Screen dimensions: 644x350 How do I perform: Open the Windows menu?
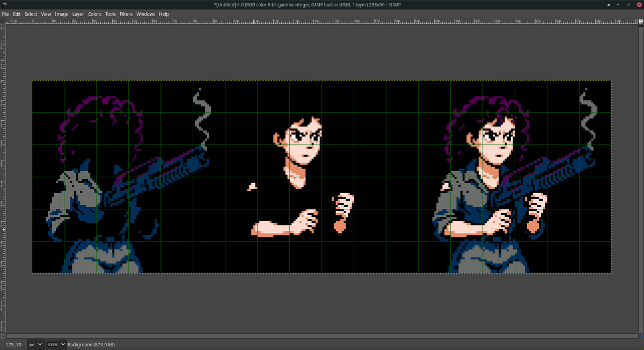click(145, 14)
